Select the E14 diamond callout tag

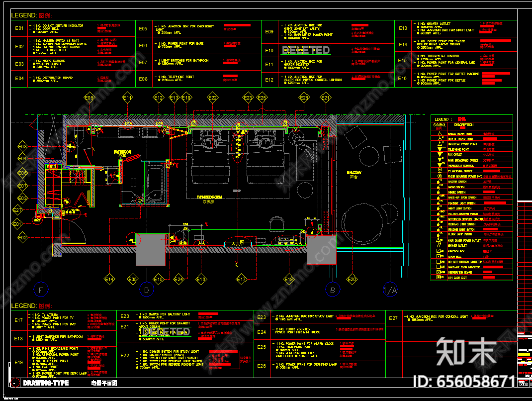click(109, 280)
